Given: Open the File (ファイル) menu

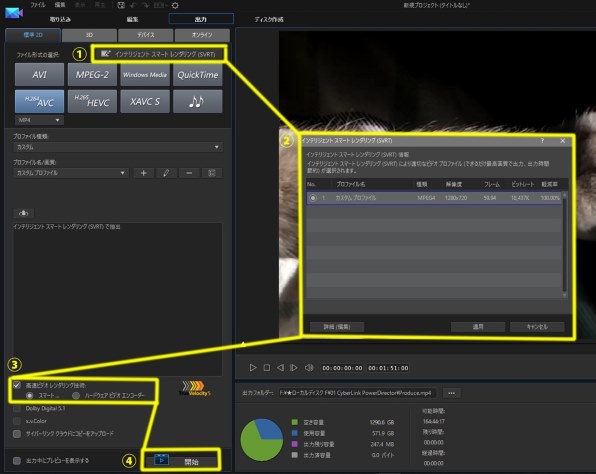Looking at the screenshot, I should [38, 5].
